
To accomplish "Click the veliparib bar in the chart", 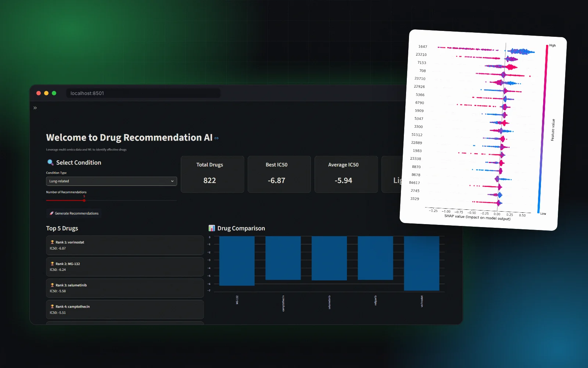I will [x=375, y=258].
